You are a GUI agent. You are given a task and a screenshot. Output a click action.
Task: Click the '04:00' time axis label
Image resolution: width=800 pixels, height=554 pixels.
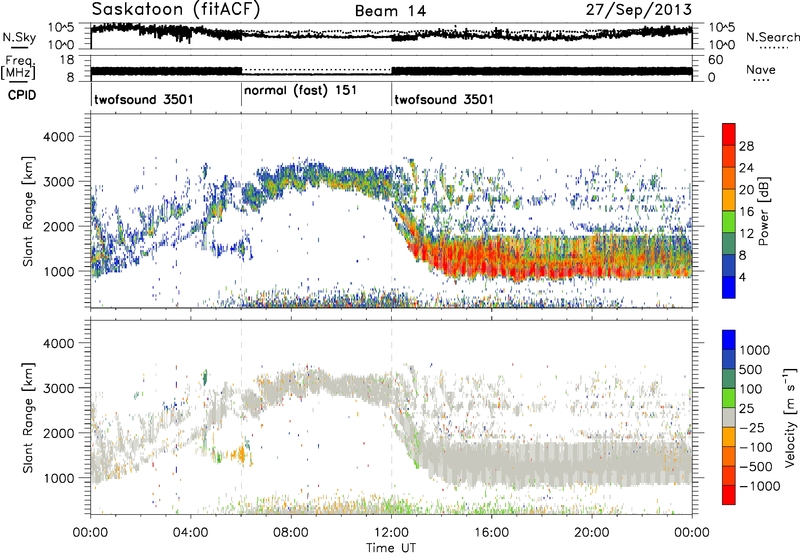(x=191, y=533)
